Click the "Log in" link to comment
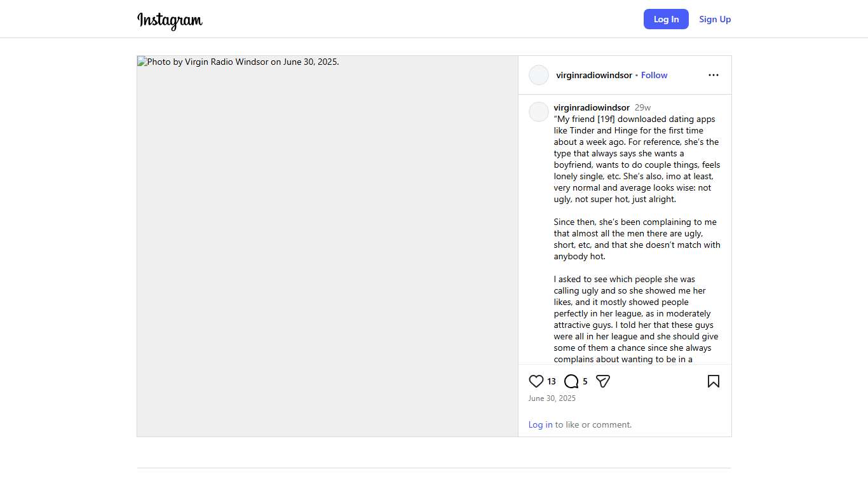868x488 pixels. [540, 424]
